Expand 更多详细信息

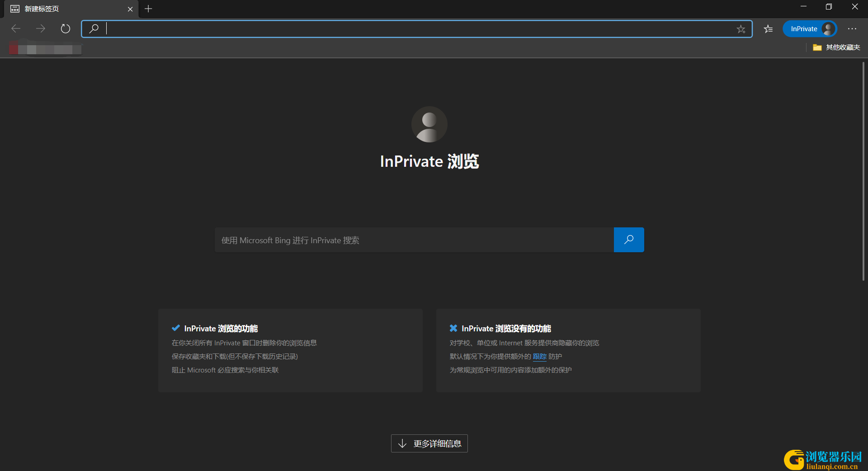[429, 443]
